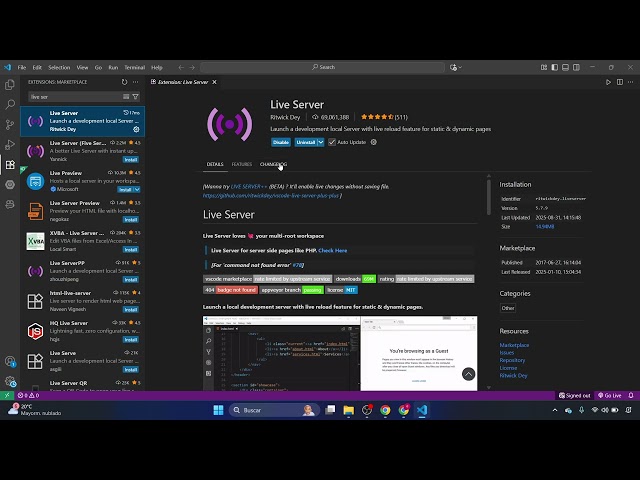Open the Live Server demo screenshot image
The image size is (640, 480).
click(x=340, y=353)
